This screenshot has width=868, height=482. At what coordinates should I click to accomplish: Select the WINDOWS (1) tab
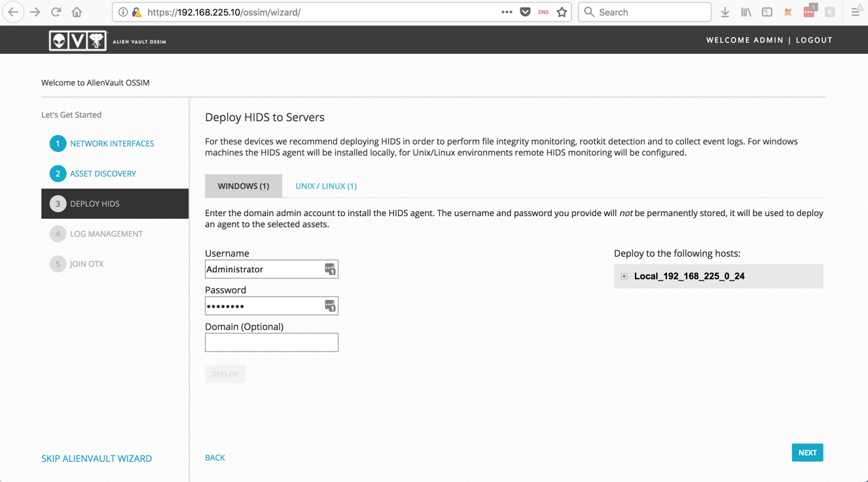[244, 186]
